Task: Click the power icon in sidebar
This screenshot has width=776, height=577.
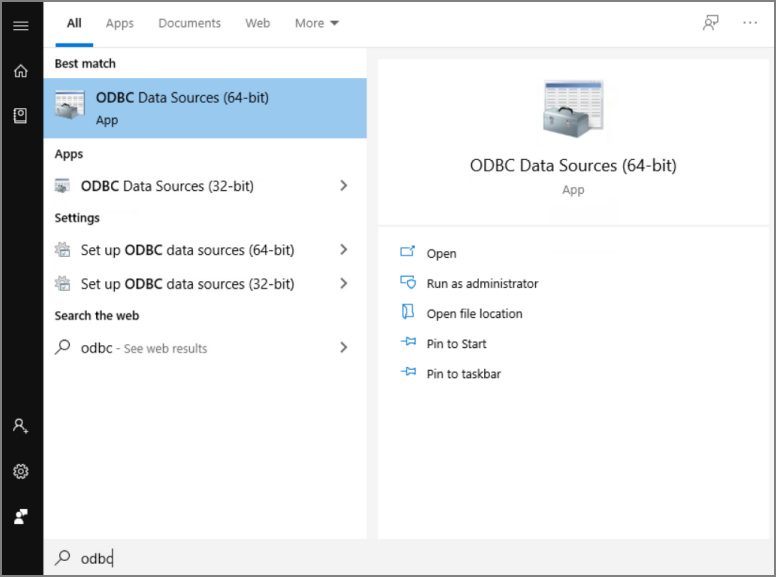Action: click(20, 516)
